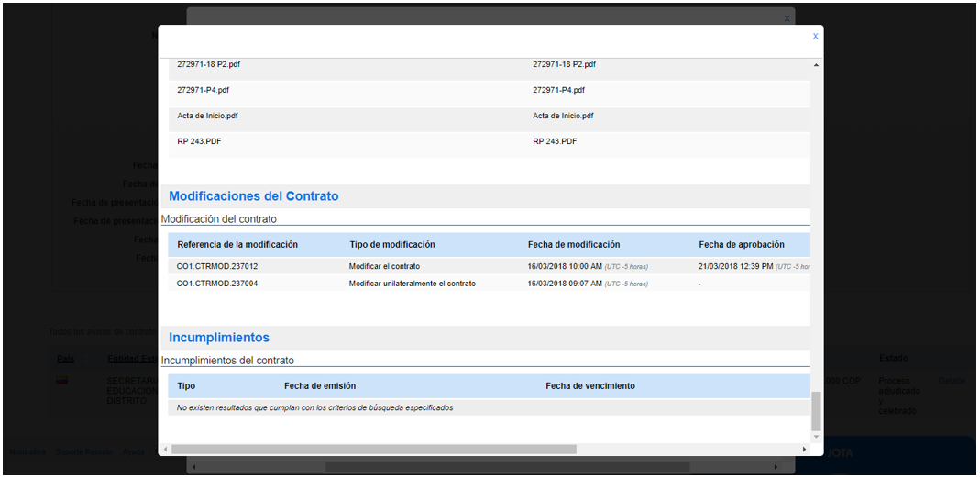Click the approval date 21/03/2018 12:39 PM
This screenshot has width=980, height=479.
(735, 266)
